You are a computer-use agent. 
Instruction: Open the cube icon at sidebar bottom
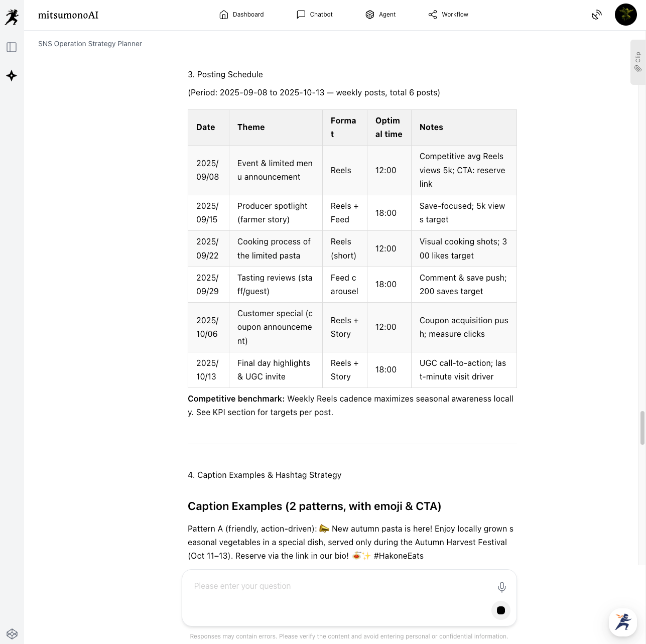(x=12, y=634)
